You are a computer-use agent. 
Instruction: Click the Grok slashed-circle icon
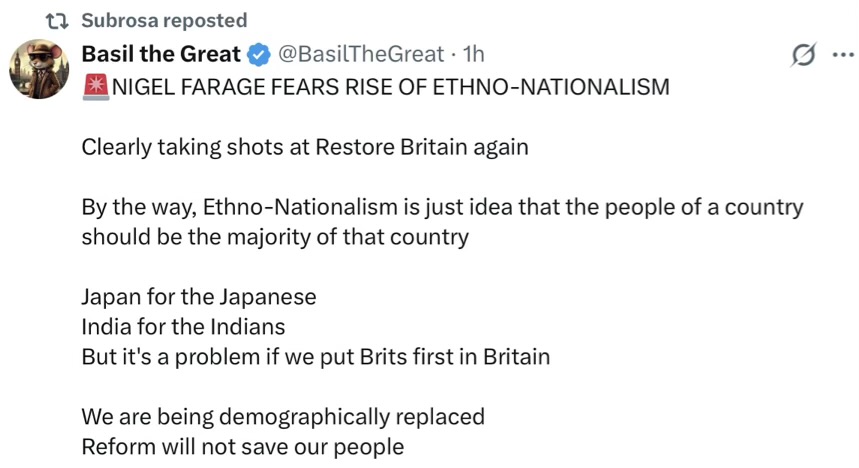tap(801, 55)
